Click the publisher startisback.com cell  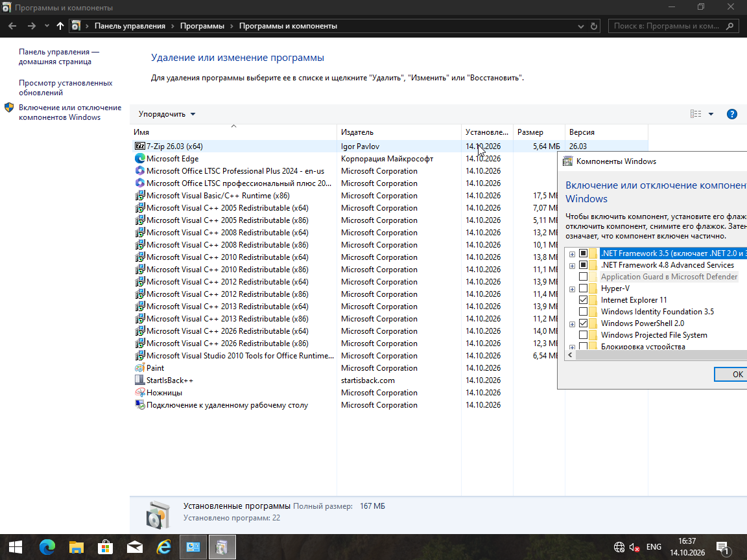click(x=368, y=380)
